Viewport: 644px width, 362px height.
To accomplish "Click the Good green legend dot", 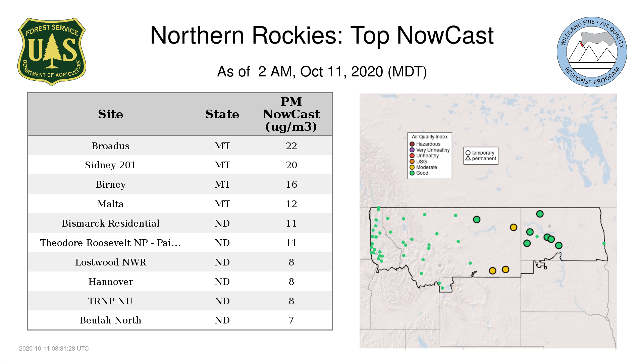I will tap(412, 173).
